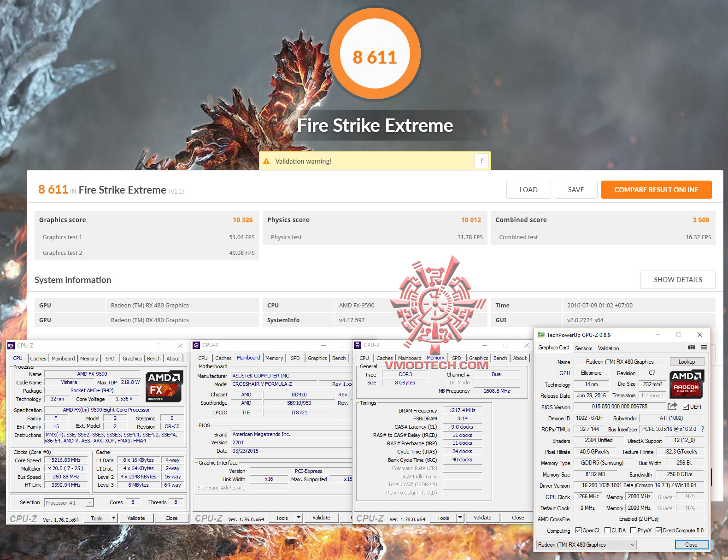This screenshot has height=560, width=728.
Task: Minimize the GPU-Z window
Action: pyautogui.click(x=658, y=335)
